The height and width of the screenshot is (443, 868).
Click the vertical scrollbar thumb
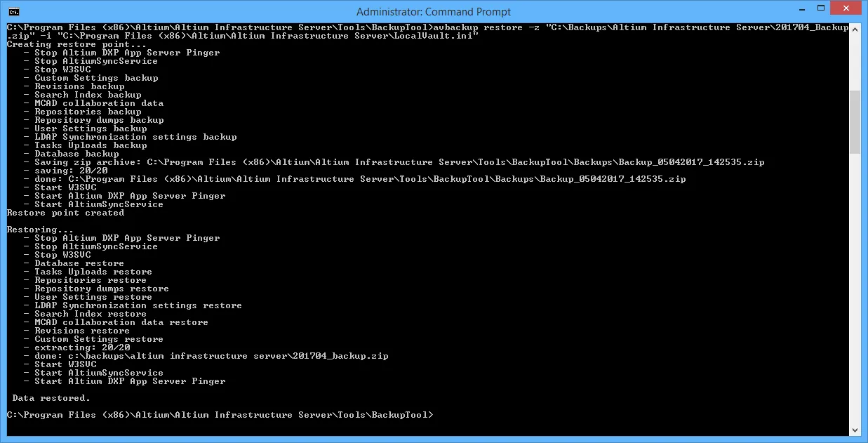point(855,121)
